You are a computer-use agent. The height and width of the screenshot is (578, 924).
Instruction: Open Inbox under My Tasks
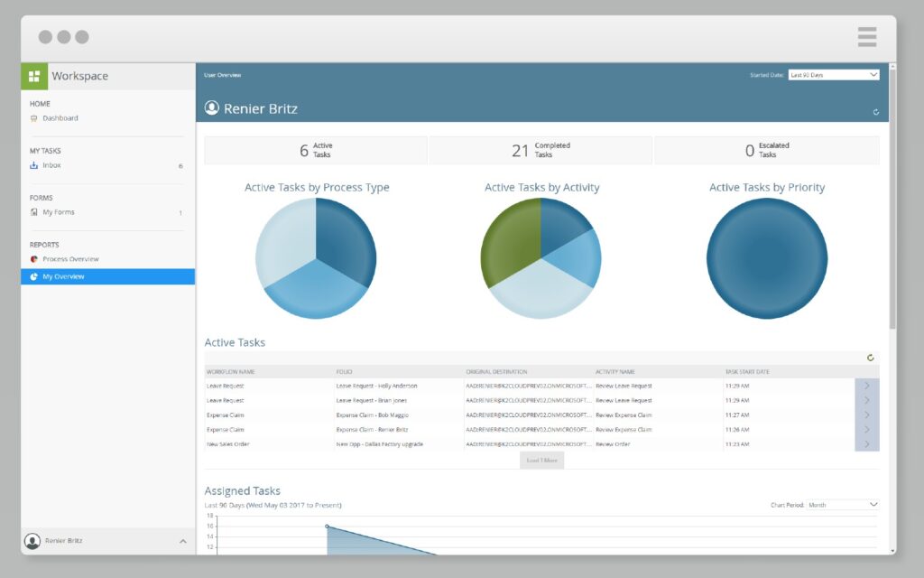tap(51, 165)
